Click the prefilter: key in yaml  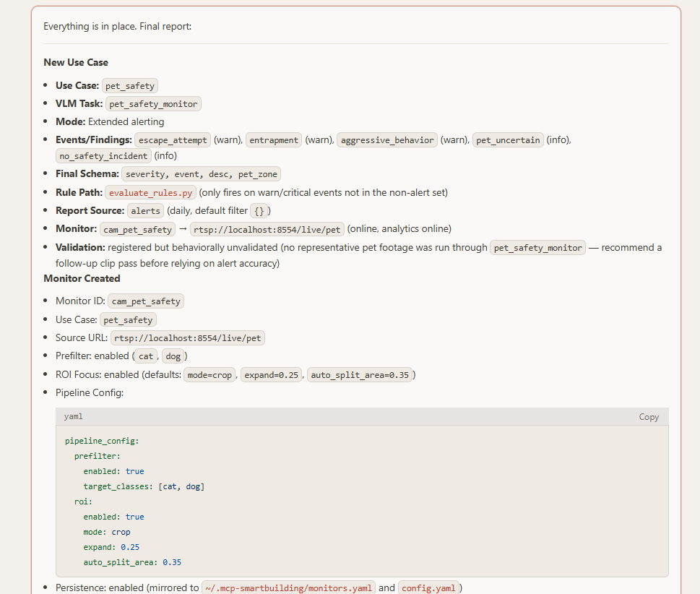[x=98, y=456]
